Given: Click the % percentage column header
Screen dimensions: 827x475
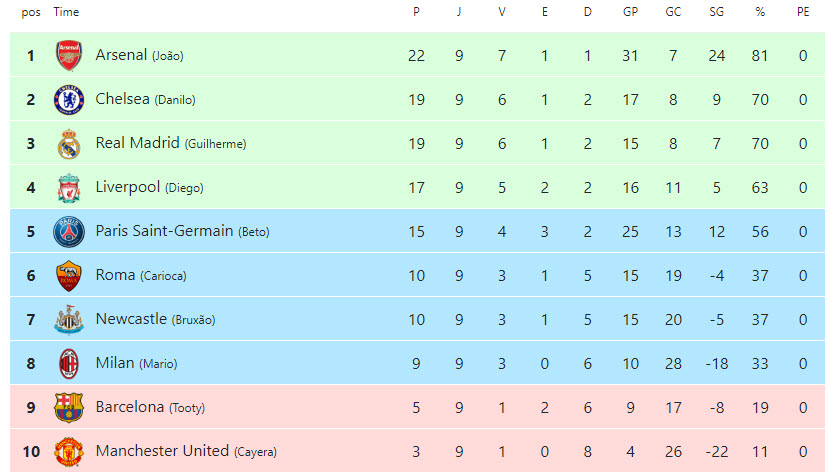Looking at the screenshot, I should point(760,12).
